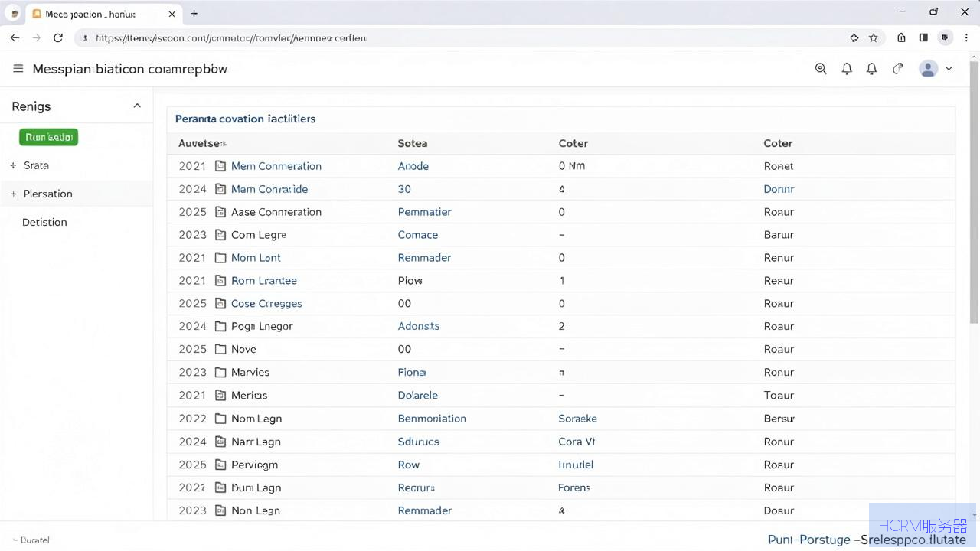Click the refresh-style icon next to bells
This screenshot has width=980, height=551.
coord(898,69)
